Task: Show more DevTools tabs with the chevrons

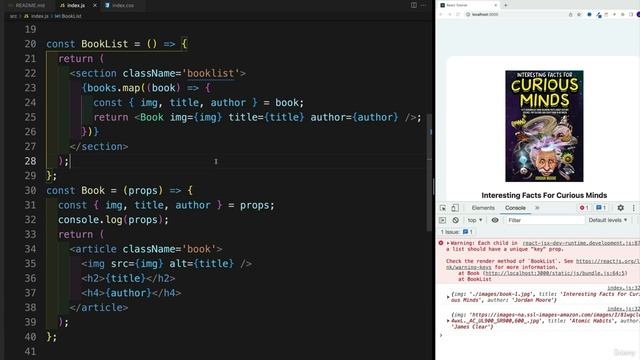Action: pyautogui.click(x=537, y=208)
